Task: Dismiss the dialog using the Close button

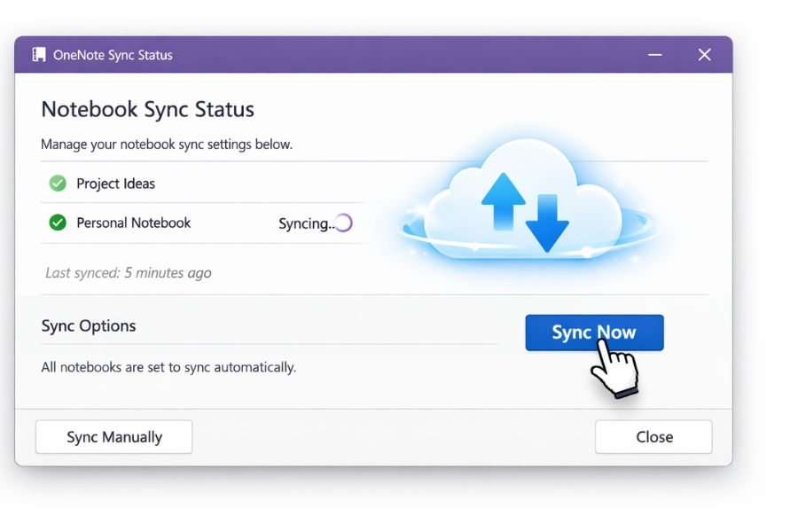Action: pos(653,437)
